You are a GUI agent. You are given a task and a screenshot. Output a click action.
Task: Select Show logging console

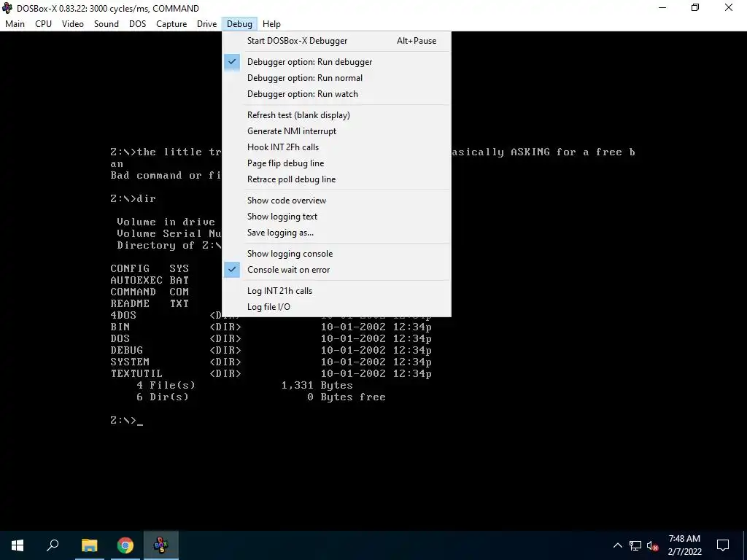(336, 254)
